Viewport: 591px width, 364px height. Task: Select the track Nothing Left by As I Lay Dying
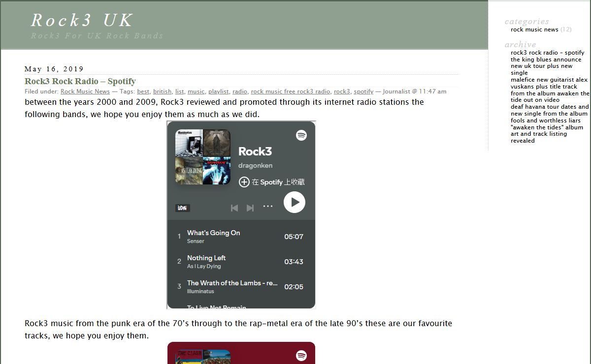coord(241,262)
